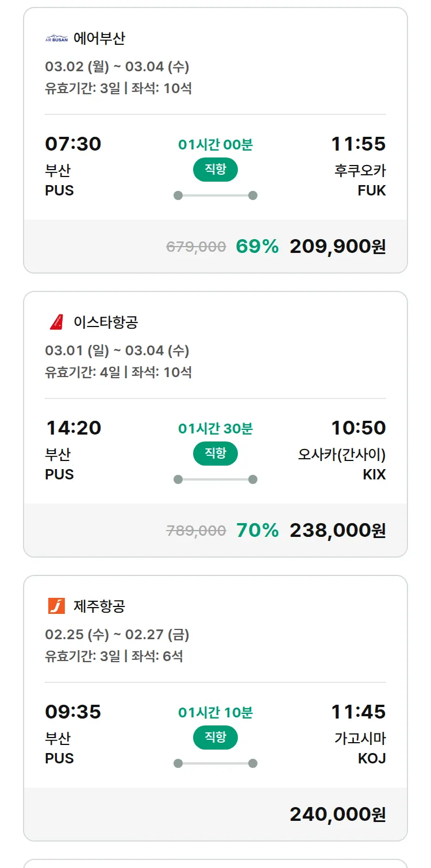431x868 pixels.
Task: Click the crossed-out 679,000 original price
Action: click(196, 247)
